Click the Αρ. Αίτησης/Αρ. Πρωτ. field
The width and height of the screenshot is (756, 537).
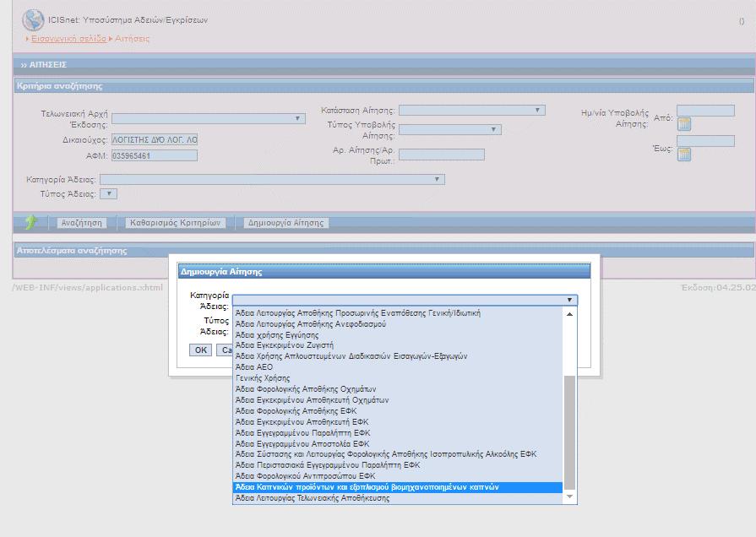coord(442,155)
